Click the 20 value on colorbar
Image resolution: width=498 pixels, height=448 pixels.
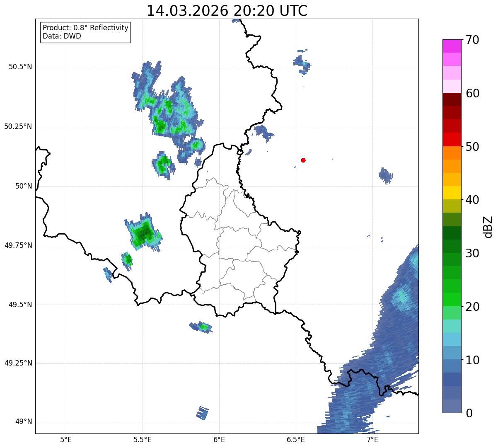(472, 307)
